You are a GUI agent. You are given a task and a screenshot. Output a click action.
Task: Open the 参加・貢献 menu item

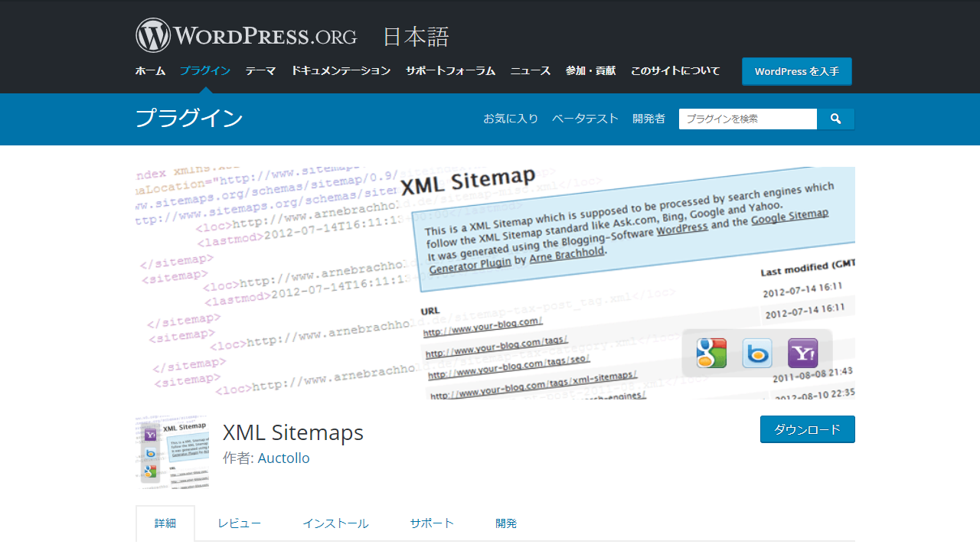(590, 71)
